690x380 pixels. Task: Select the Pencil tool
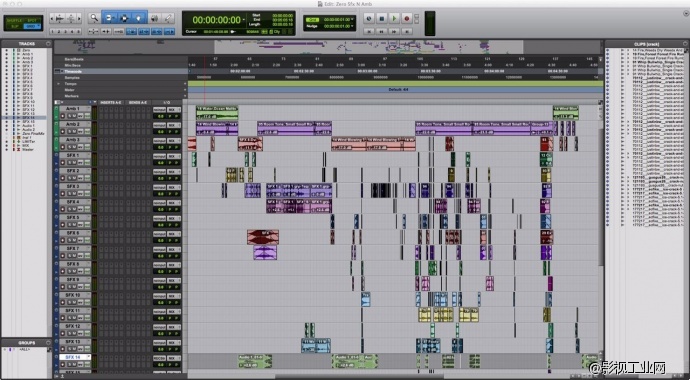[x=168, y=18]
